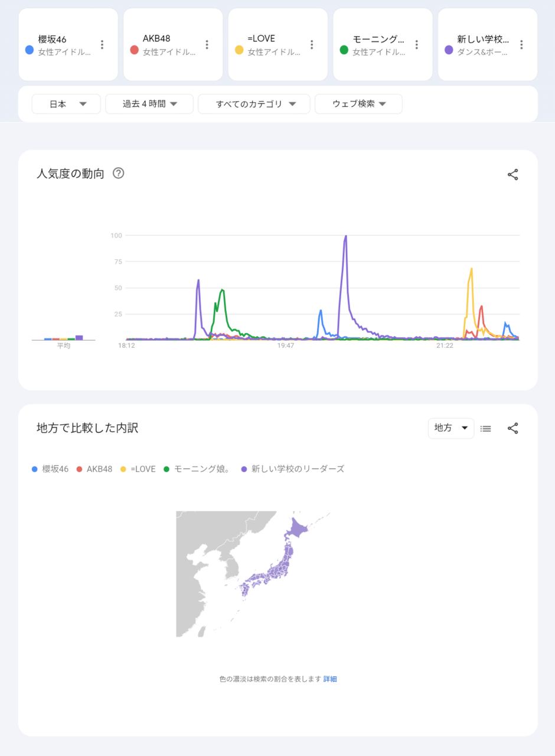Screen dimensions: 555x756
Task: Click the purple peak at 100 on chart
Action: pyautogui.click(x=345, y=236)
